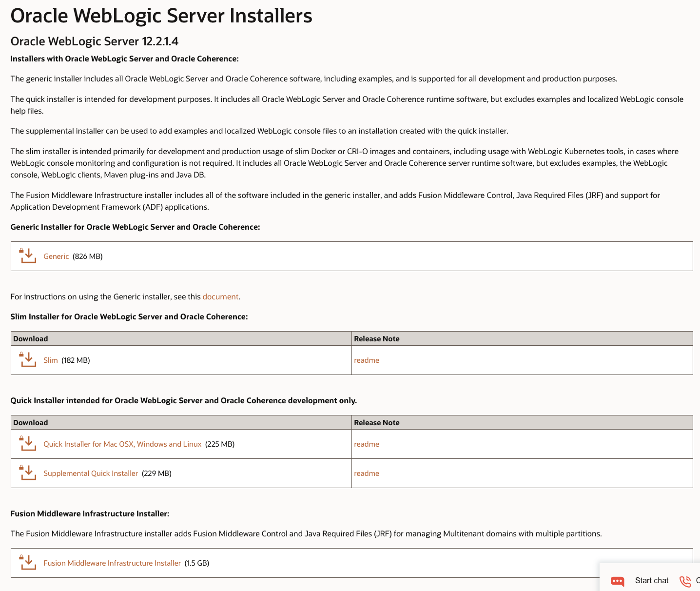
Task: Open the Quick Installer readme
Action: [x=367, y=444]
